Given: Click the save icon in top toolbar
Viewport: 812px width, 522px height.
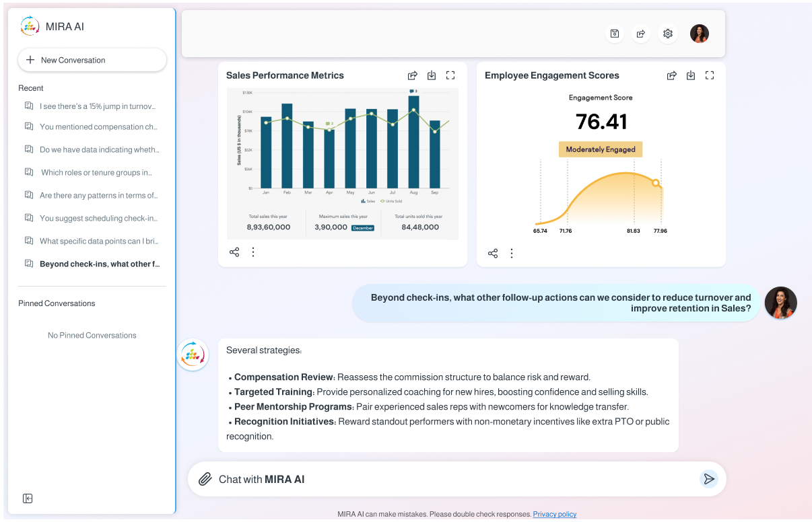Looking at the screenshot, I should [x=614, y=34].
